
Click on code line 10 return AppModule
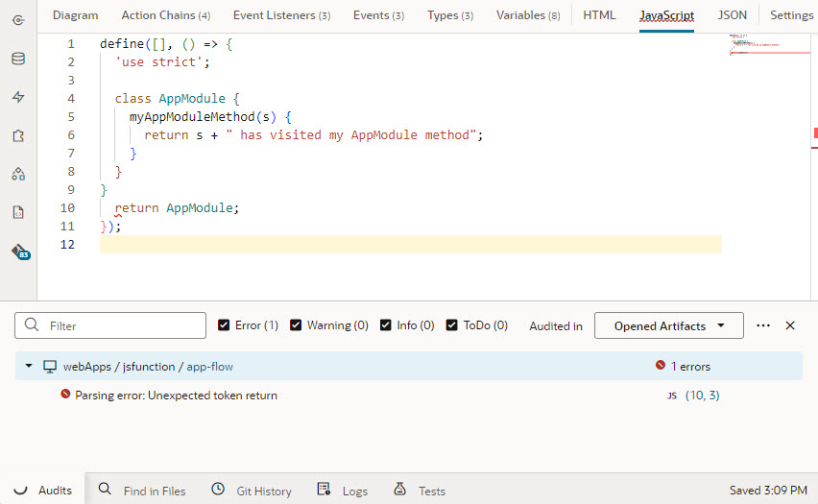coord(177,208)
